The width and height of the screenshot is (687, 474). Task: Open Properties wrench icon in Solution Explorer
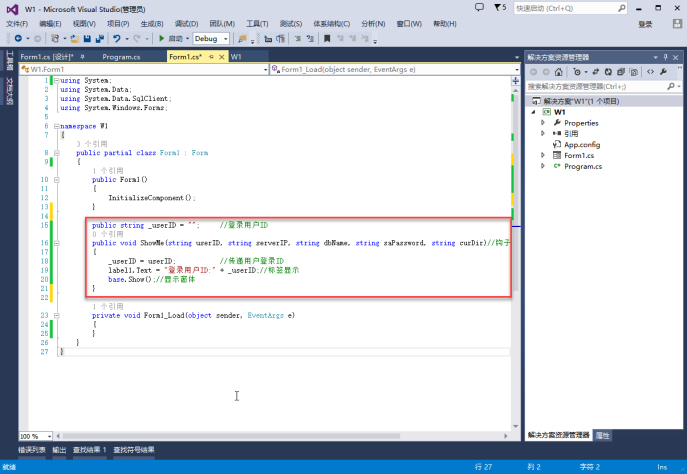pyautogui.click(x=664, y=72)
